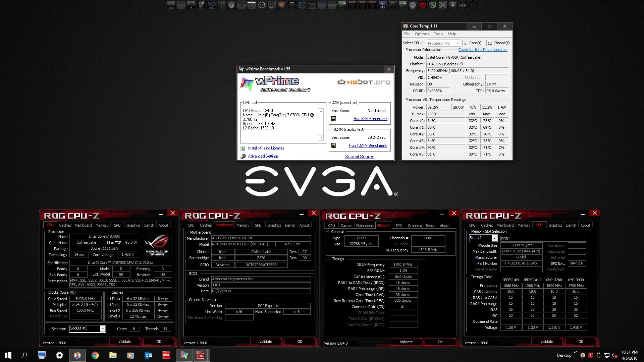Switch to Core Temp via taskbar icon

[77, 355]
